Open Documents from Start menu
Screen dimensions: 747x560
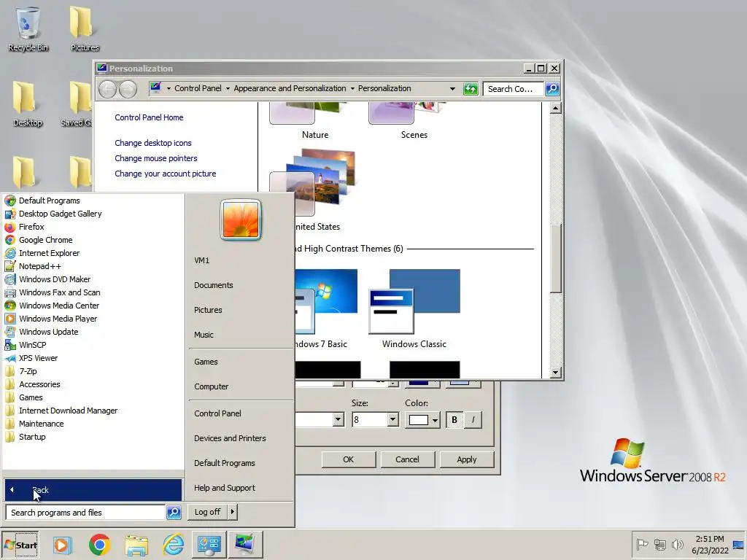click(x=214, y=285)
